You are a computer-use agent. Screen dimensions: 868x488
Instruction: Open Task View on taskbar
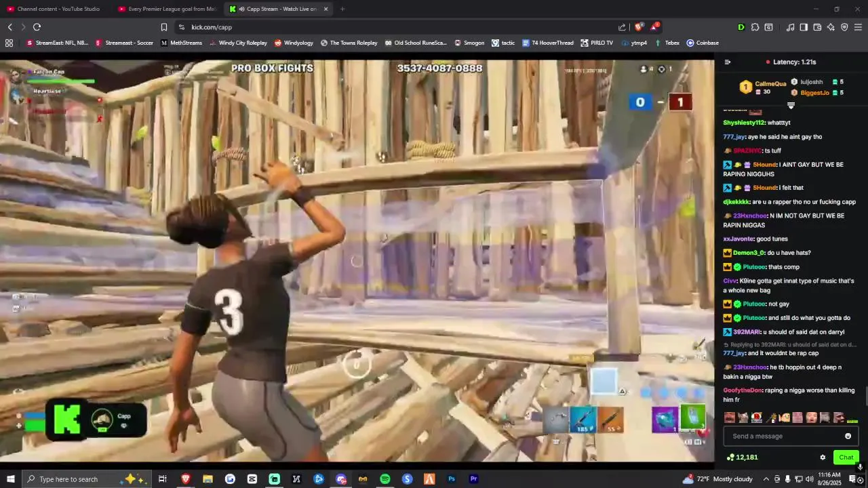click(x=163, y=479)
